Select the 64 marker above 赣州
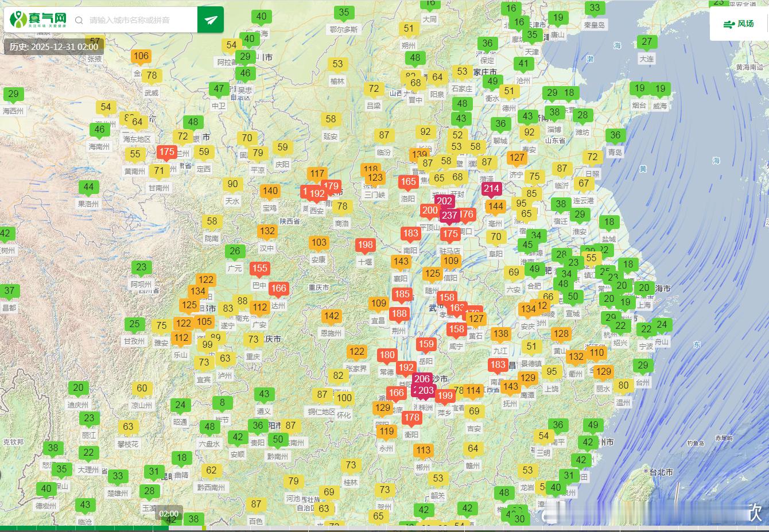 (x=473, y=450)
